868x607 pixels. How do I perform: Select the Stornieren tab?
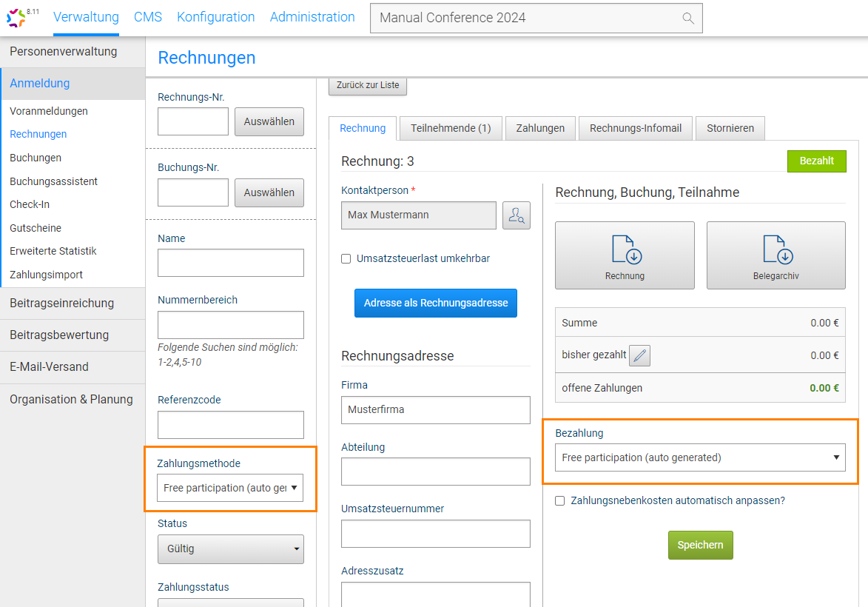click(730, 128)
